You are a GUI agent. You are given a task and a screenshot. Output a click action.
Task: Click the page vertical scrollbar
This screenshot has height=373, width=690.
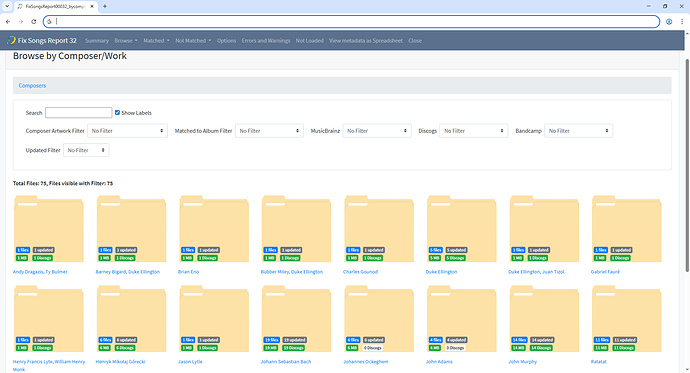[687, 165]
